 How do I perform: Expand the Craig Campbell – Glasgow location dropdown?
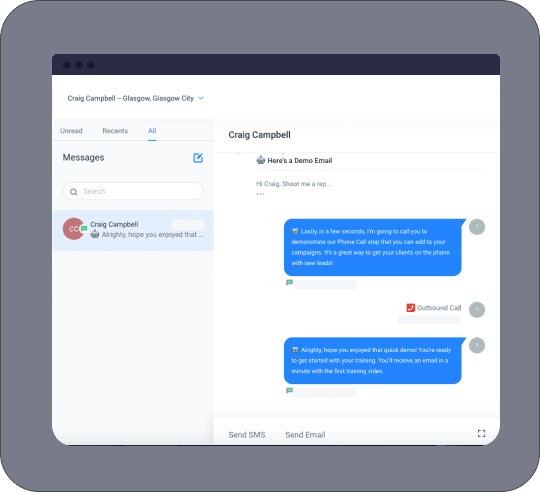click(136, 98)
